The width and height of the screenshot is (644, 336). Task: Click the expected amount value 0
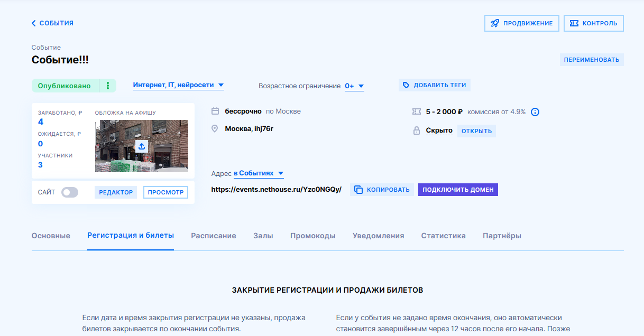tap(41, 144)
